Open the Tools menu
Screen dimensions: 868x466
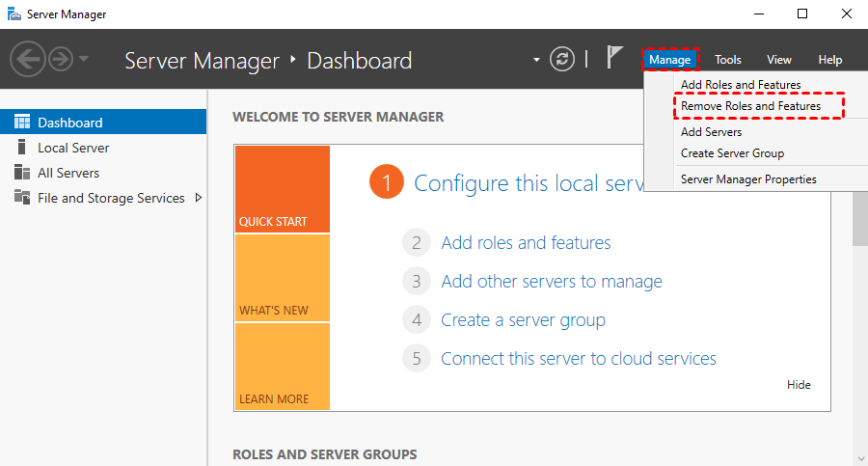pyautogui.click(x=728, y=60)
